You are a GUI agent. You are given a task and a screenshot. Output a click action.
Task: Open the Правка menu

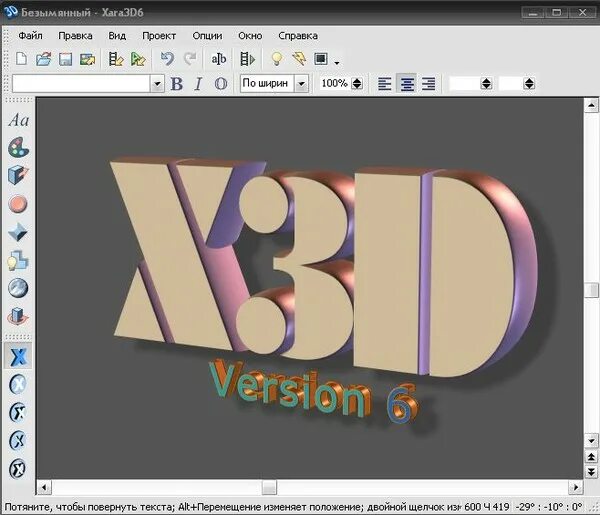coord(75,36)
